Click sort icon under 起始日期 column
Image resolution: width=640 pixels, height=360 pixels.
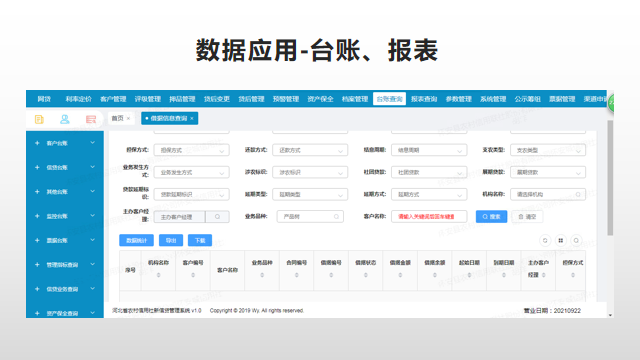tap(469, 275)
